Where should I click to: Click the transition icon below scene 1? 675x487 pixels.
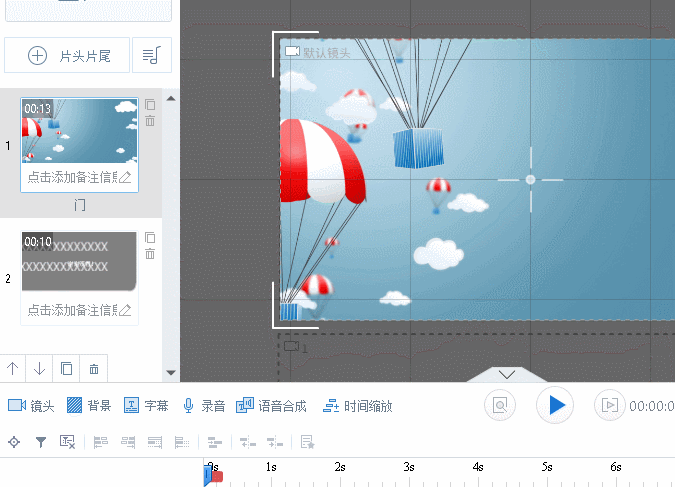80,205
